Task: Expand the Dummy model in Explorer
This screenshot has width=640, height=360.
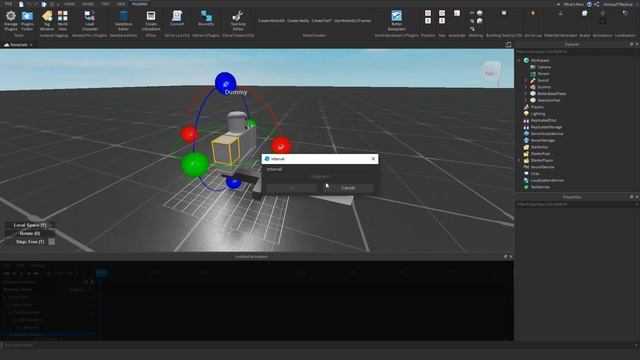Action: pos(526,87)
